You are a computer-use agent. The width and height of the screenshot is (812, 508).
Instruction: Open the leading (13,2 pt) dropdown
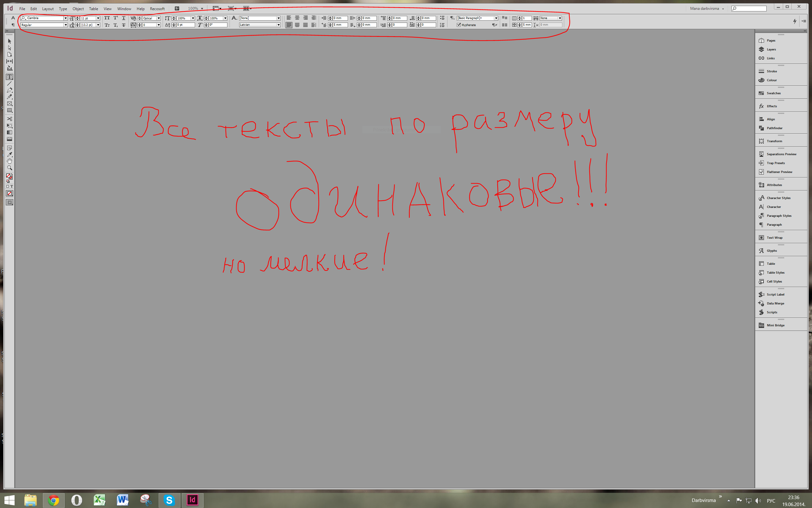click(98, 25)
